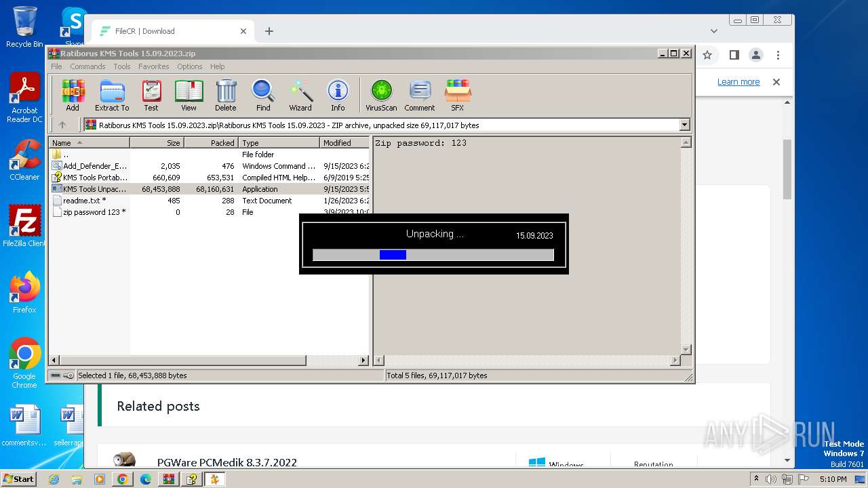
Task: Select Add_Defender_E... file row
Action: coord(209,166)
